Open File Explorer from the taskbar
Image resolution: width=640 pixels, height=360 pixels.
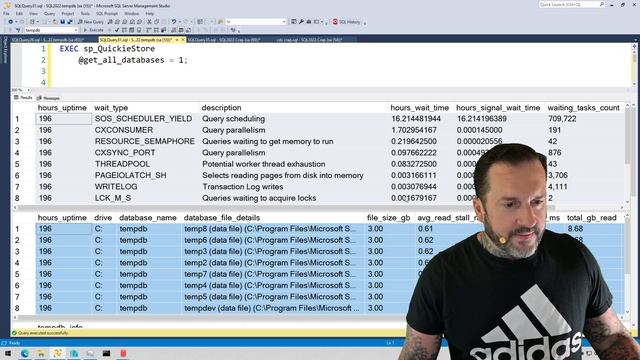point(41,353)
